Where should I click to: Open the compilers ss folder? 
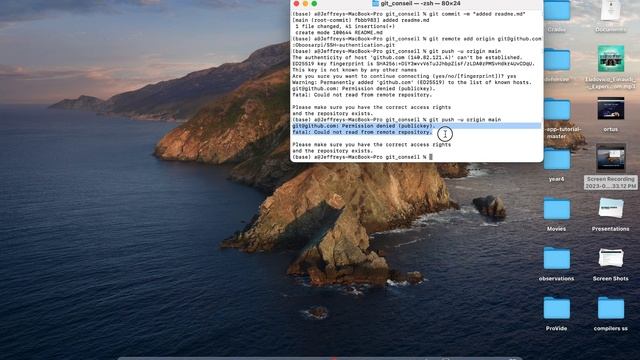click(x=611, y=309)
